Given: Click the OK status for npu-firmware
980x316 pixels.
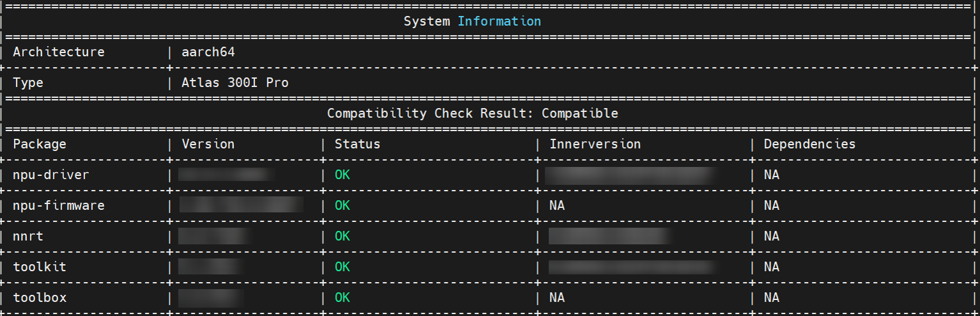Looking at the screenshot, I should point(343,205).
